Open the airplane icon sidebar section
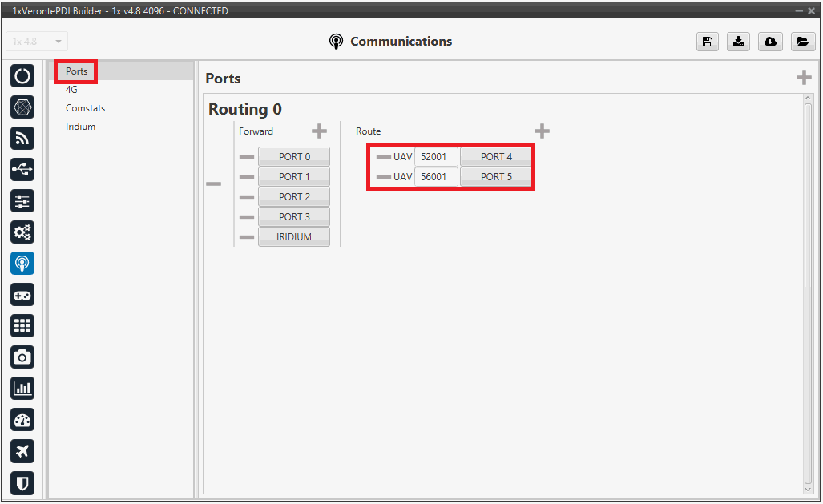The height and width of the screenshot is (504, 823). 22,451
